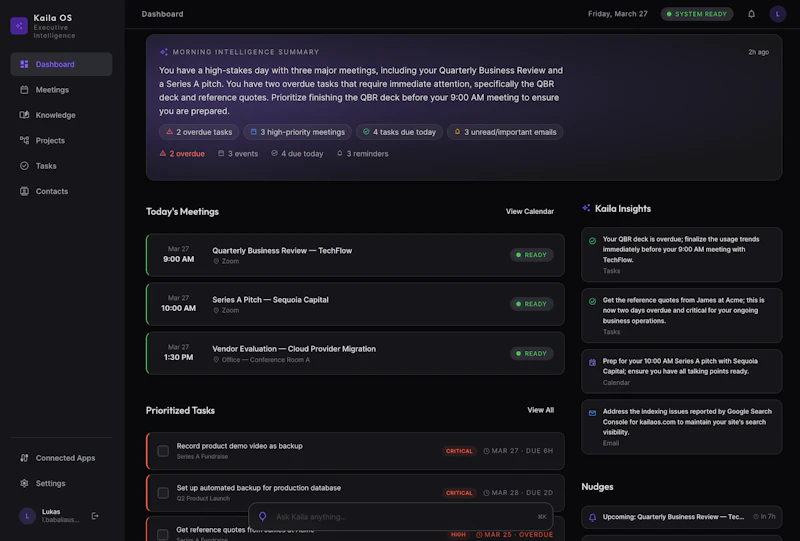Click the sparkle icon beside Morning Intelligence Summary
The height and width of the screenshot is (541, 800).
(x=164, y=52)
